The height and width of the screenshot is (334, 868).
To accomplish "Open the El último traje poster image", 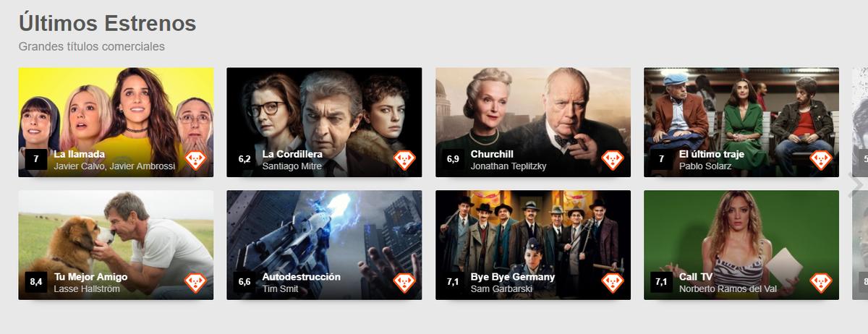I will click(741, 122).
